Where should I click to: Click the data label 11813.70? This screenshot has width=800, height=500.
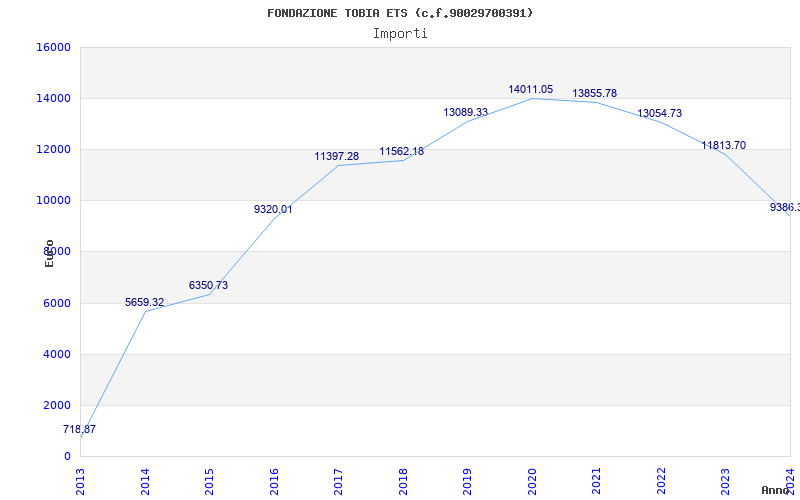(723, 146)
